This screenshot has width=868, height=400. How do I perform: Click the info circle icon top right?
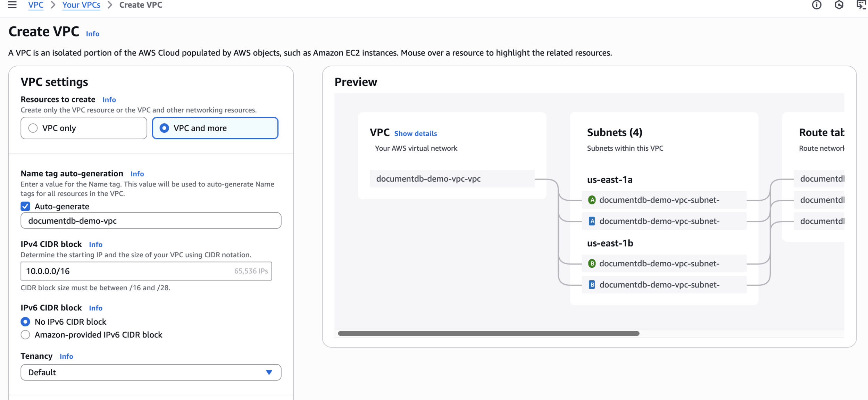[817, 5]
